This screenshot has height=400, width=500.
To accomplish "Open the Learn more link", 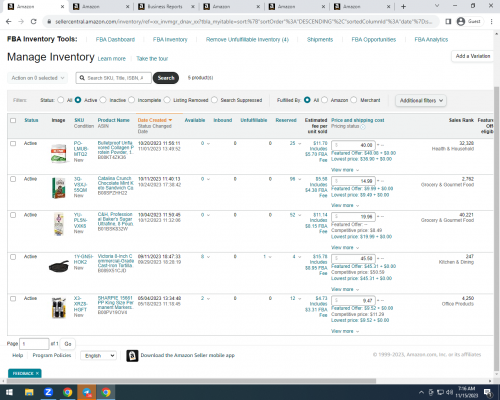I will click(x=112, y=59).
